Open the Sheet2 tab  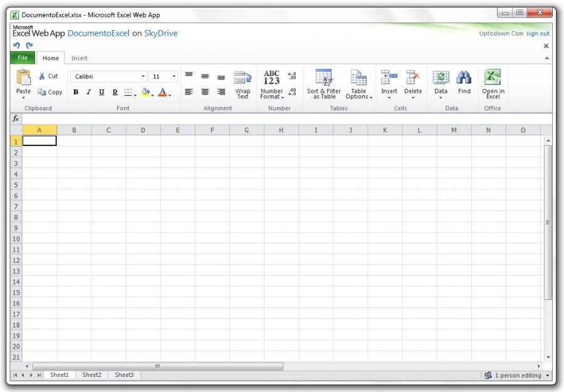click(x=91, y=374)
